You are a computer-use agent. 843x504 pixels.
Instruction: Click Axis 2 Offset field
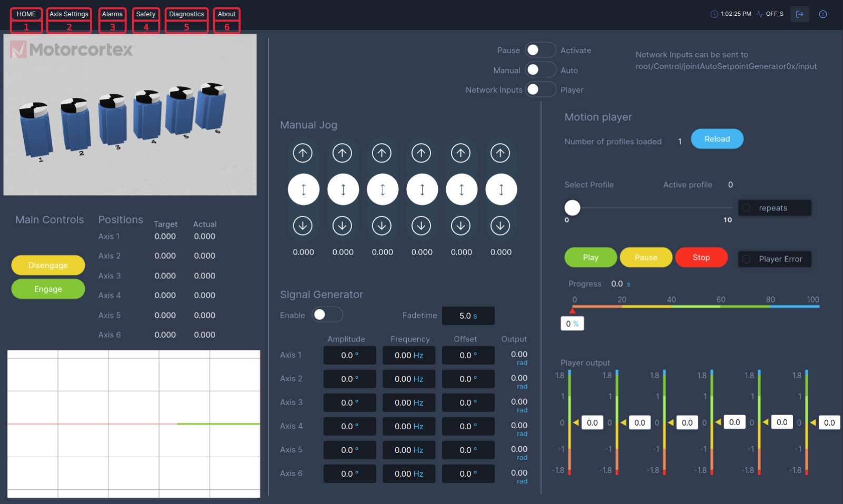468,379
